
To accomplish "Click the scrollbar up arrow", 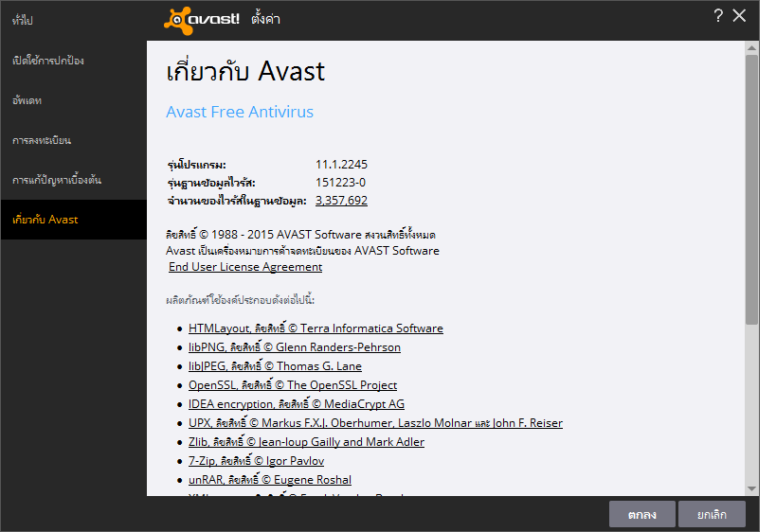I will 751,48.
